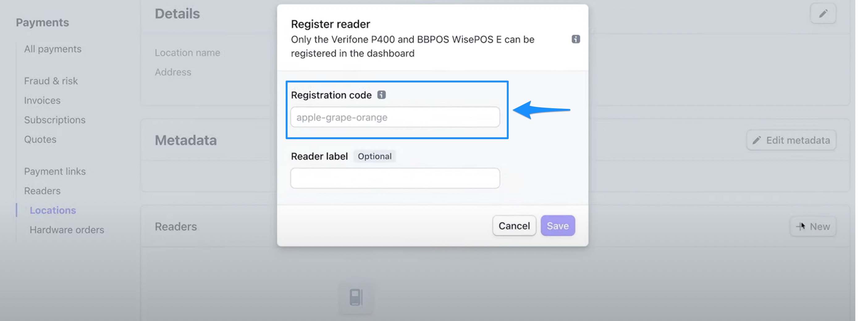Image resolution: width=868 pixels, height=321 pixels.
Task: Open All payments in the sidebar
Action: 53,49
